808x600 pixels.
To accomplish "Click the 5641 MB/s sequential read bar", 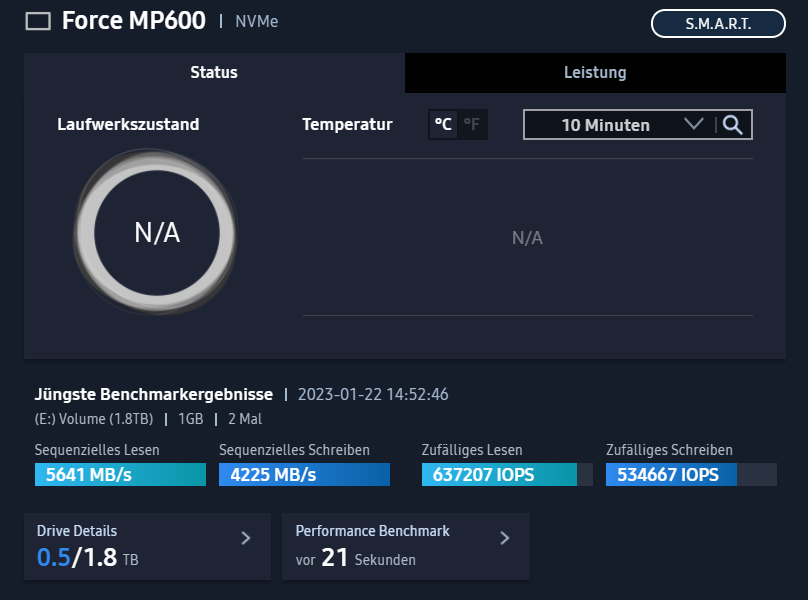I will click(x=120, y=475).
